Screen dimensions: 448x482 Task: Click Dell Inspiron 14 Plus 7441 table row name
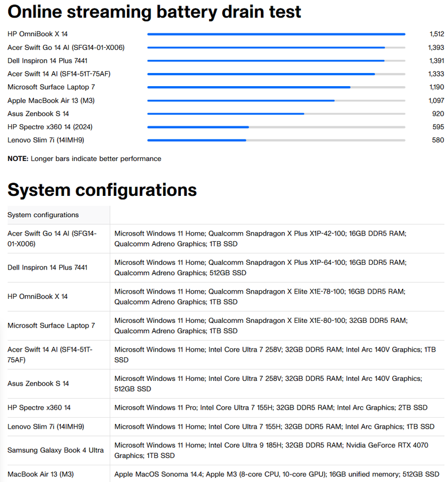coord(47,268)
